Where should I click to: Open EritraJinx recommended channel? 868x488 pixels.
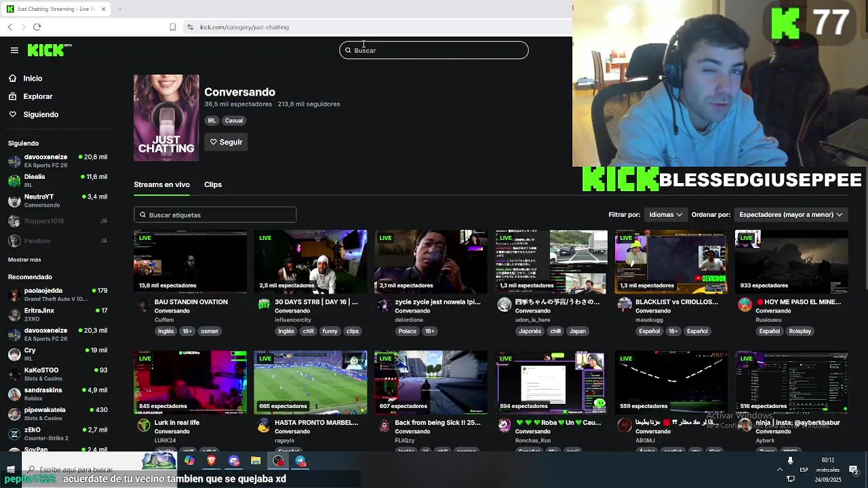[x=58, y=314]
